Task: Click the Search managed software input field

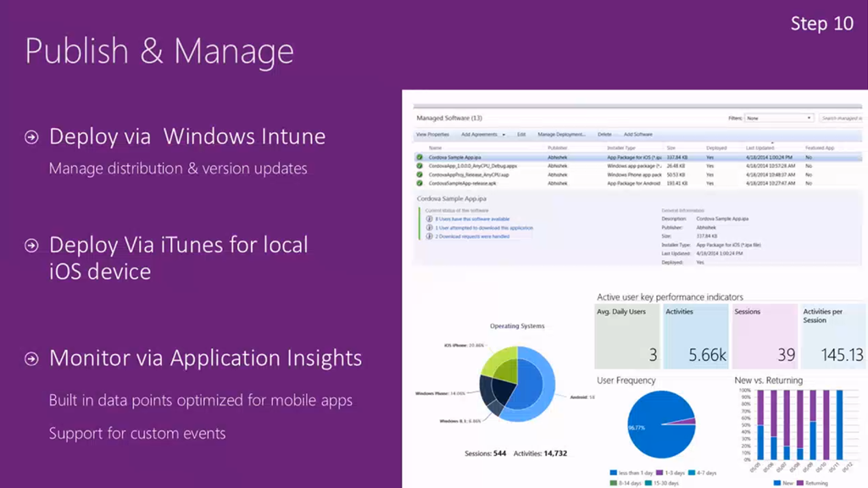Action: pos(841,118)
